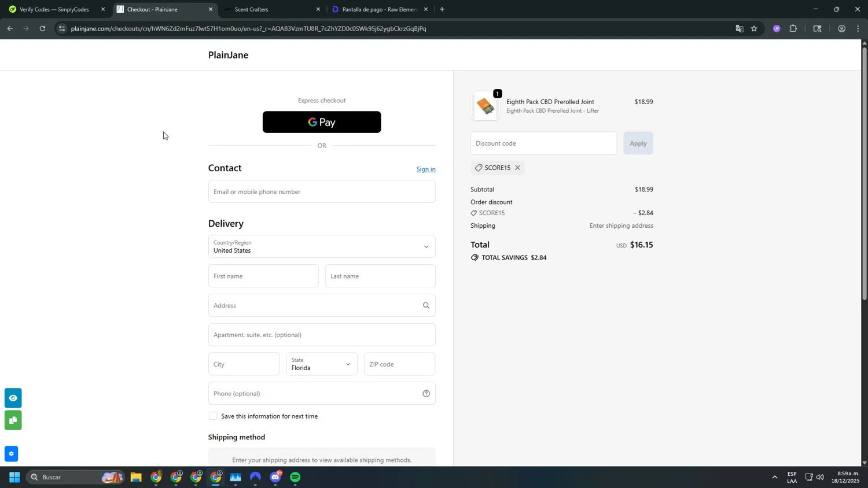Click the green copy extension widget
This screenshot has width=868, height=488.
coord(13,420)
